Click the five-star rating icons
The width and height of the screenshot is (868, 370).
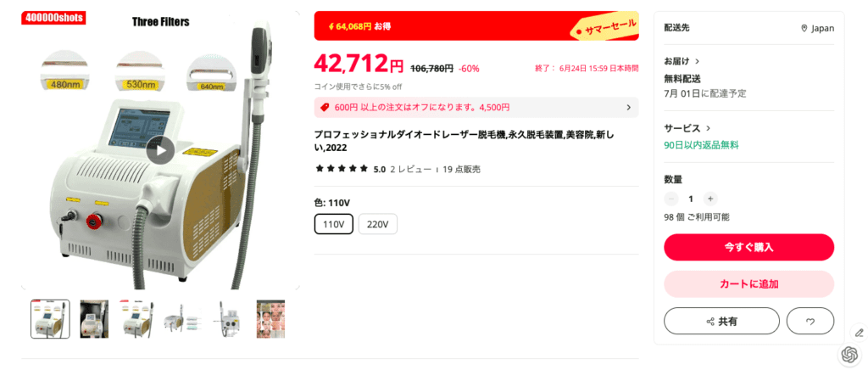(342, 169)
